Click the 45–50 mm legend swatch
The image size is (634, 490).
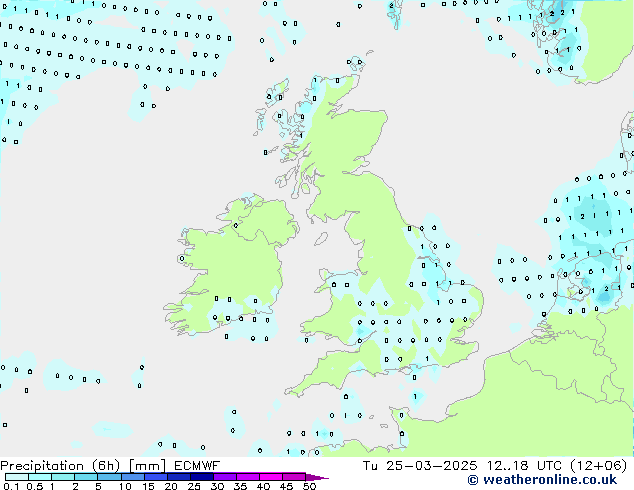(x=294, y=477)
